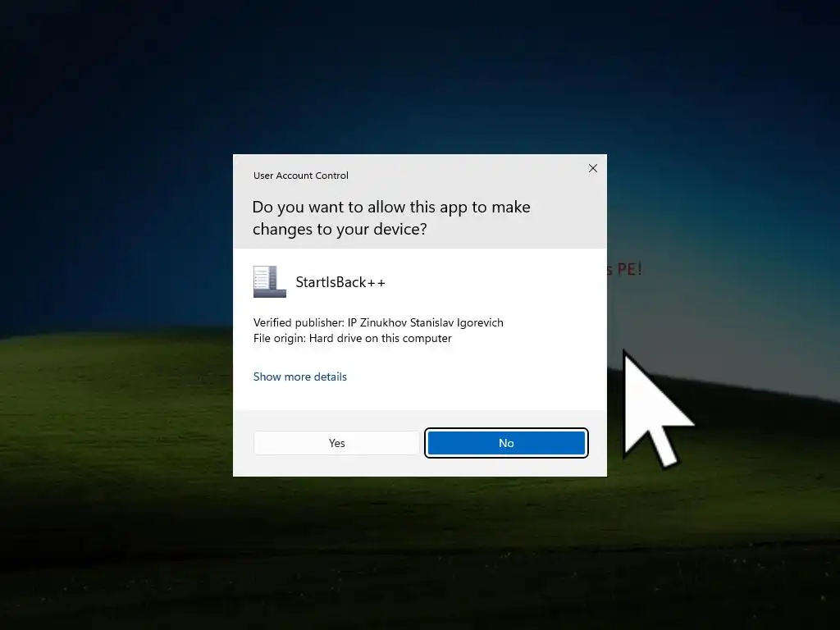Click the StartIsBack++ app name text
This screenshot has width=840, height=630.
340,282
